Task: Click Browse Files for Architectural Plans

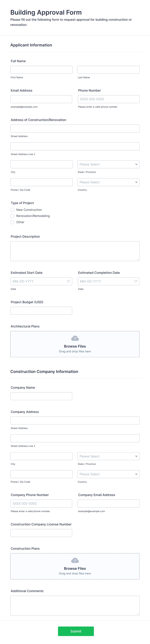Action: pos(75,346)
